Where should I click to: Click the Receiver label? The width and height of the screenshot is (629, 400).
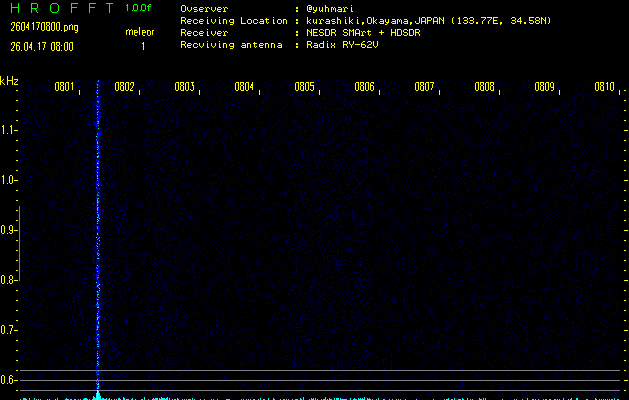pyautogui.click(x=204, y=32)
